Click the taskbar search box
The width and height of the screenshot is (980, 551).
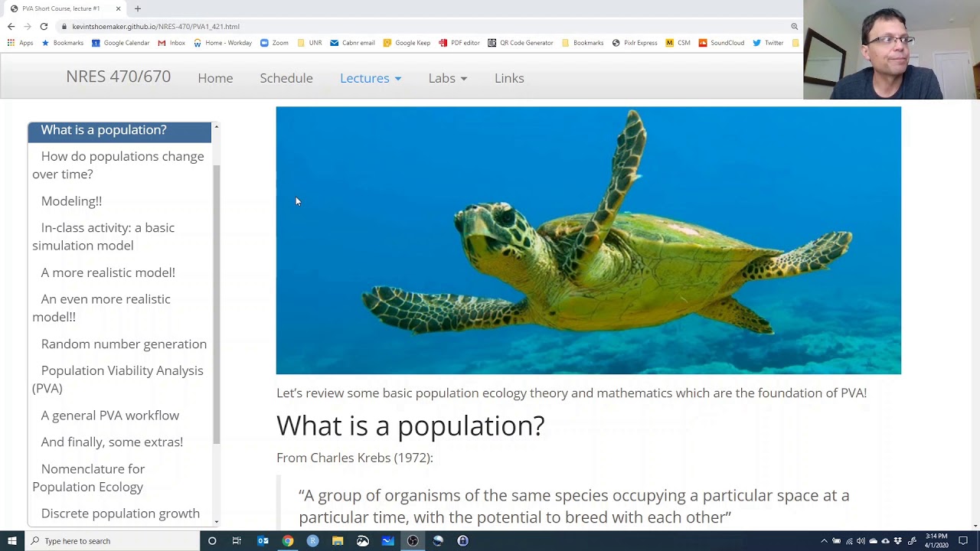(x=113, y=541)
